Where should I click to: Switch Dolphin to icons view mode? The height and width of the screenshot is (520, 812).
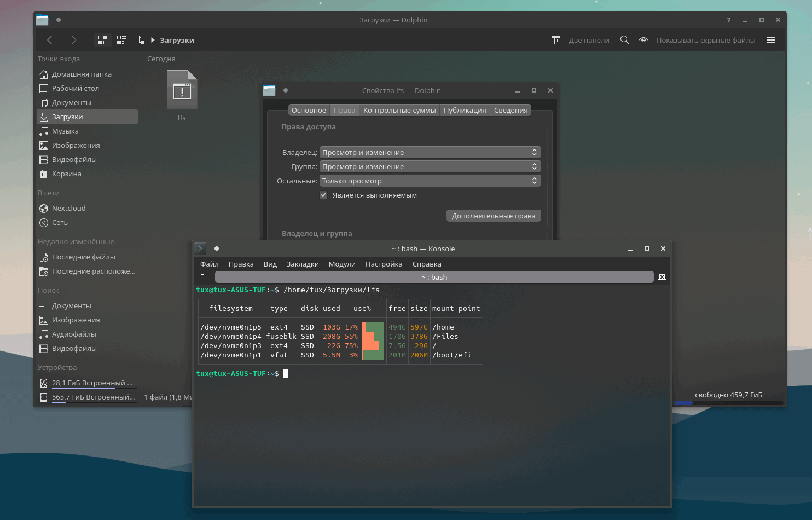[x=103, y=40]
